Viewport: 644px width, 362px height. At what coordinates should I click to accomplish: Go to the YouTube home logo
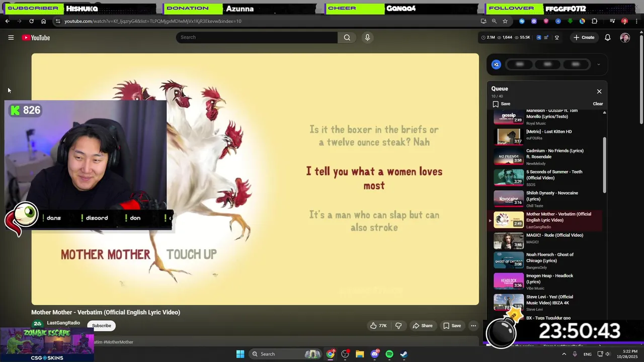36,38
